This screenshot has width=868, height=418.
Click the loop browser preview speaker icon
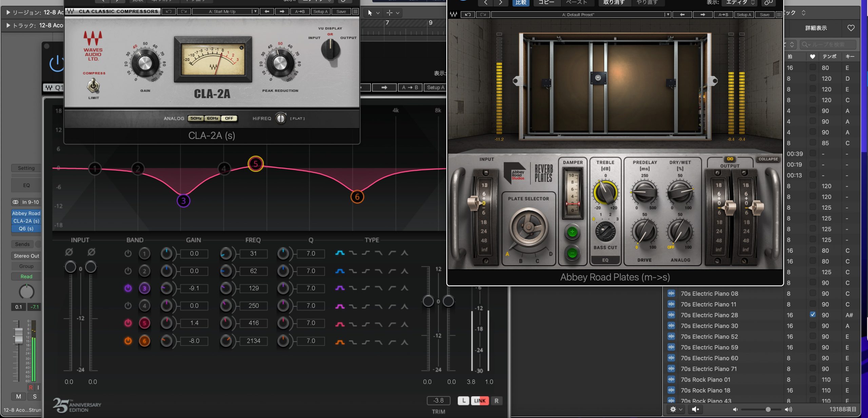(695, 409)
